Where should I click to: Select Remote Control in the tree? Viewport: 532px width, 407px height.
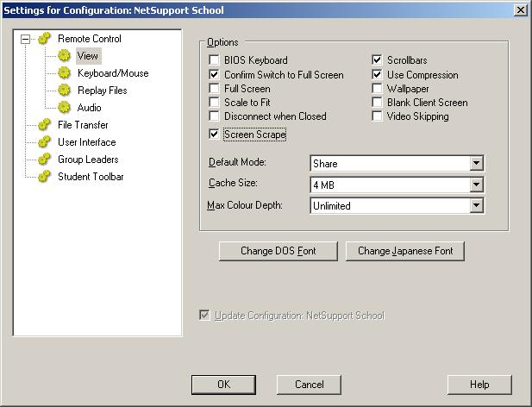tap(90, 39)
